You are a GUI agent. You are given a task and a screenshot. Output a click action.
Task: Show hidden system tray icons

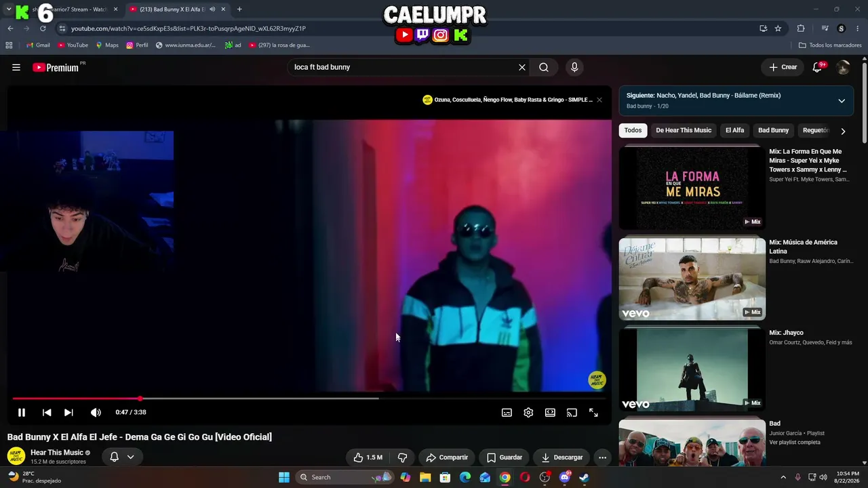click(x=783, y=477)
